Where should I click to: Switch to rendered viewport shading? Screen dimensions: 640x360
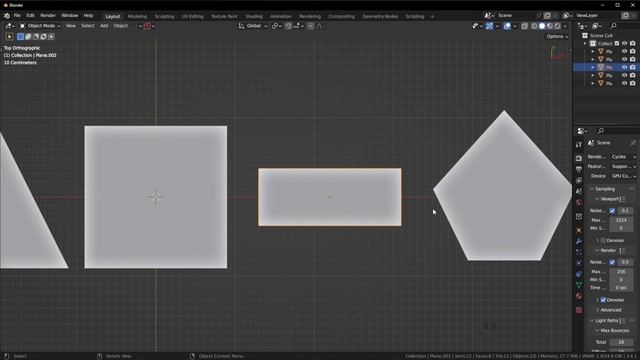(557, 26)
